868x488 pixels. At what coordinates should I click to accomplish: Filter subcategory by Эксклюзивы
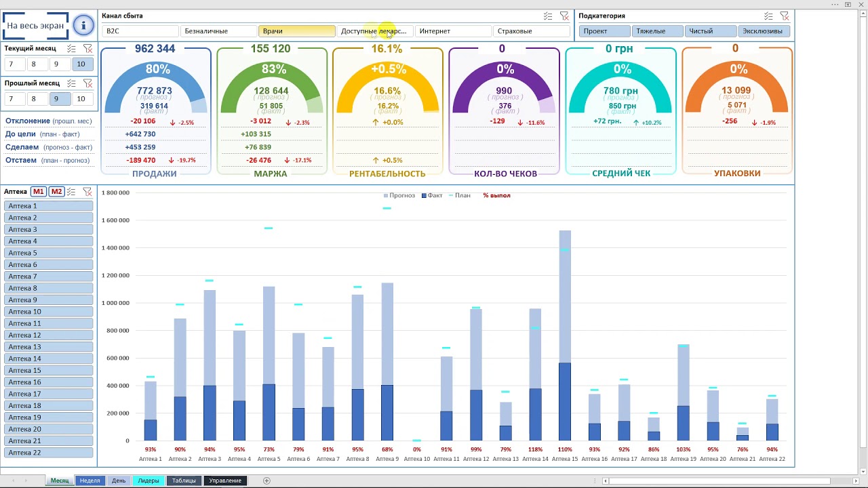[764, 31]
